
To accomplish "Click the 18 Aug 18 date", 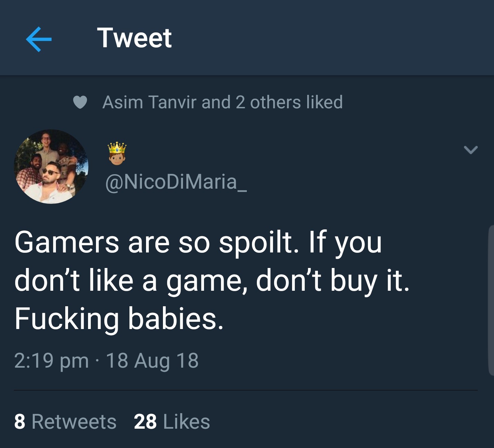I will pyautogui.click(x=152, y=361).
